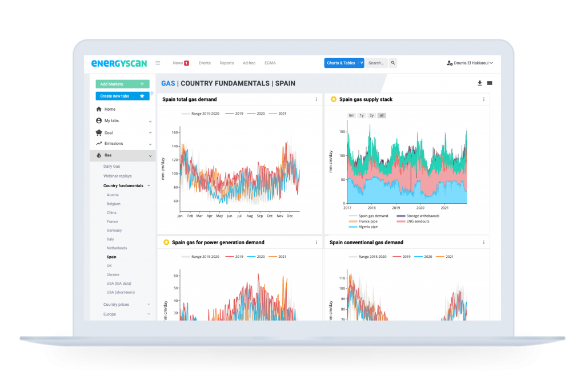Click the list layout icon beside download
Screen dimensions: 585x392
490,83
